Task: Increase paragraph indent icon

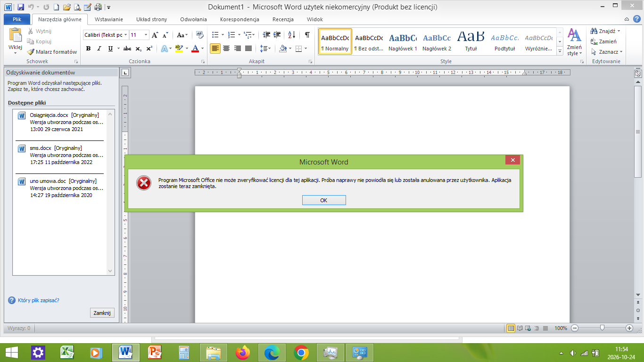Action: [x=277, y=35]
